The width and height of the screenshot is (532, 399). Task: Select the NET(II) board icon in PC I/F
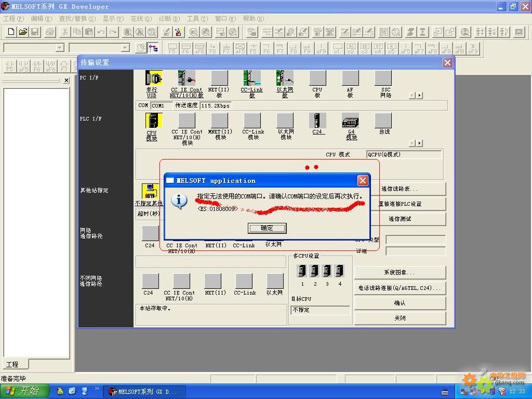click(x=219, y=78)
